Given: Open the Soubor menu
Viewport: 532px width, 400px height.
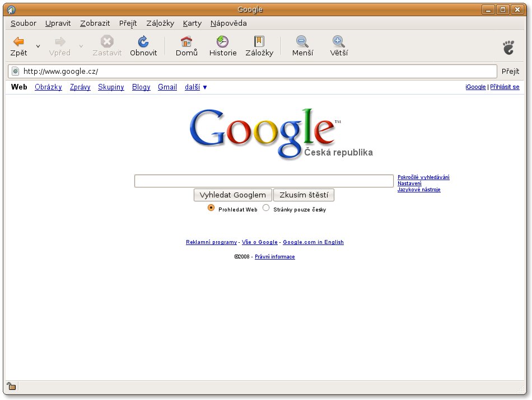Looking at the screenshot, I should 24,23.
